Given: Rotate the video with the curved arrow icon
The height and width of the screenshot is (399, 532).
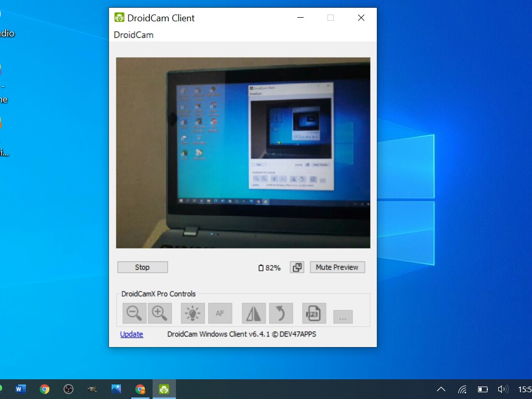Looking at the screenshot, I should click(281, 313).
